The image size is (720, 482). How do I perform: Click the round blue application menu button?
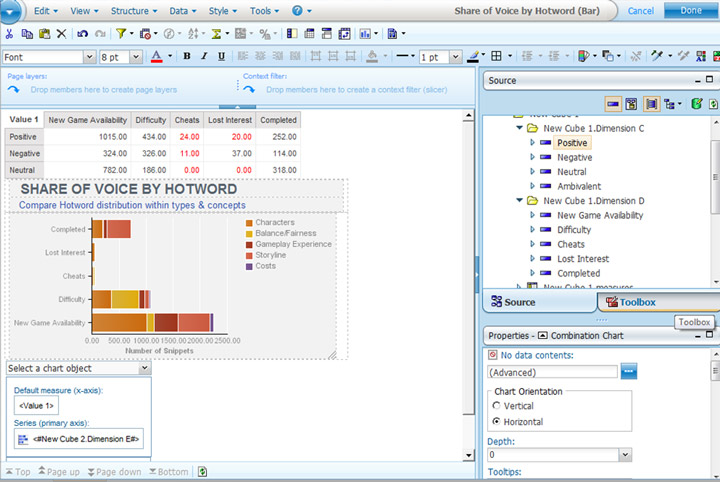click(10, 11)
